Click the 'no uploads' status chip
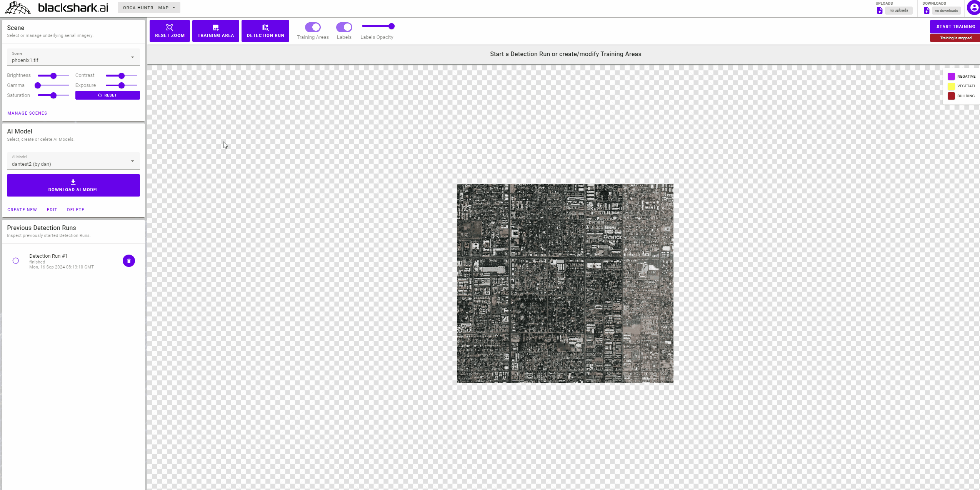Image resolution: width=980 pixels, height=490 pixels. click(x=898, y=10)
